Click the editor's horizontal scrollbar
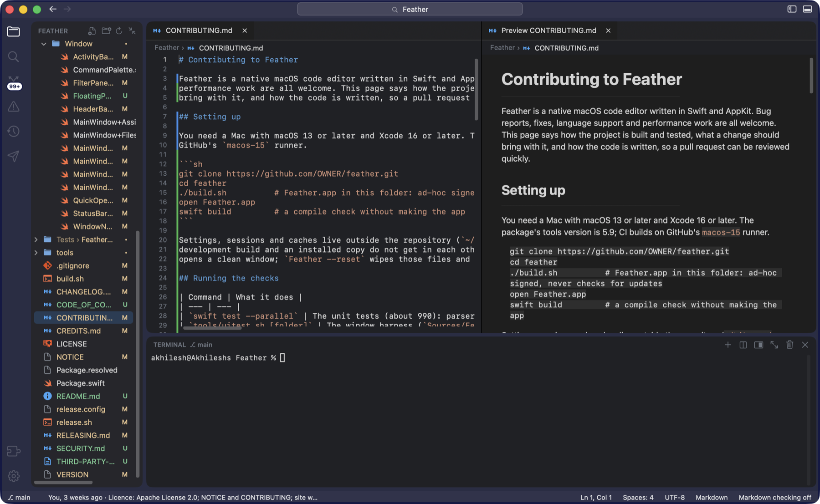 point(211,327)
